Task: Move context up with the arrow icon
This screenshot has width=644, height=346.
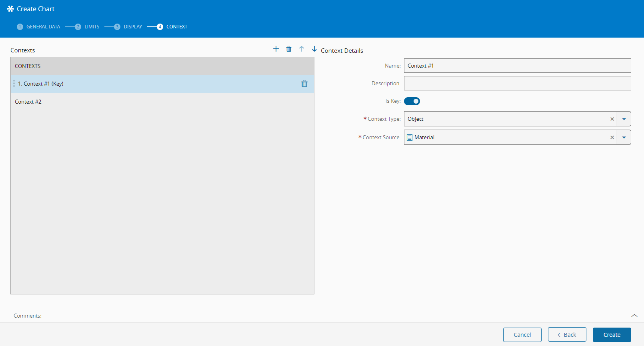Action: (302, 49)
